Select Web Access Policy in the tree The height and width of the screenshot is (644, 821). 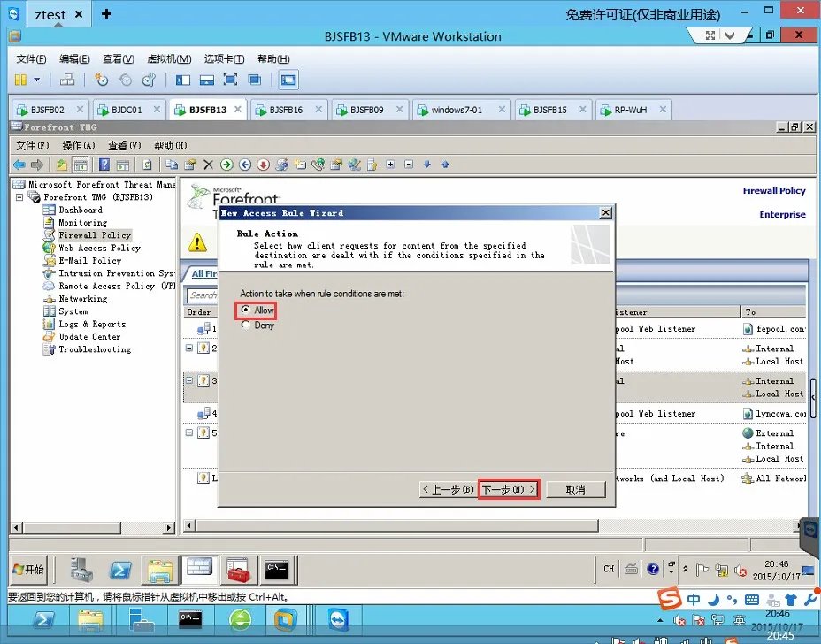(99, 249)
